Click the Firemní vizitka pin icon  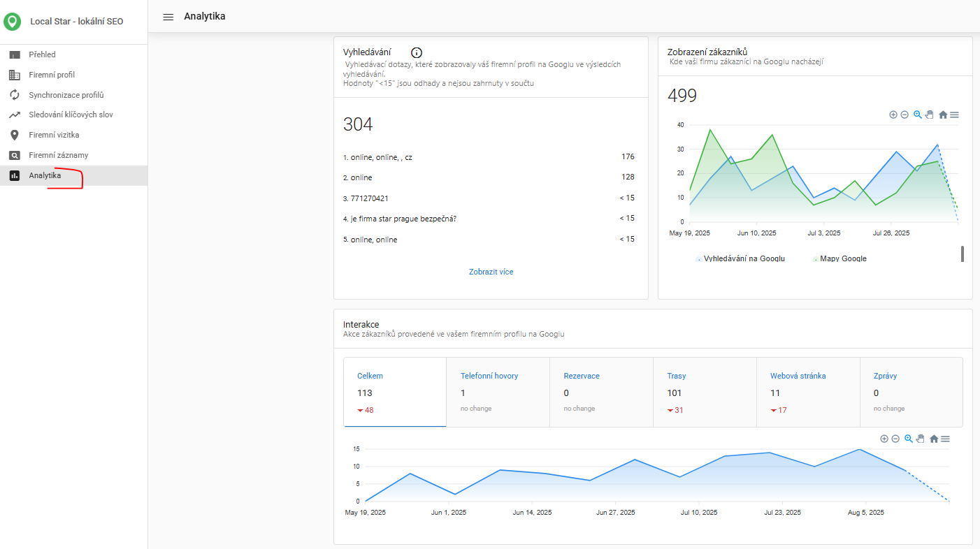coord(15,136)
